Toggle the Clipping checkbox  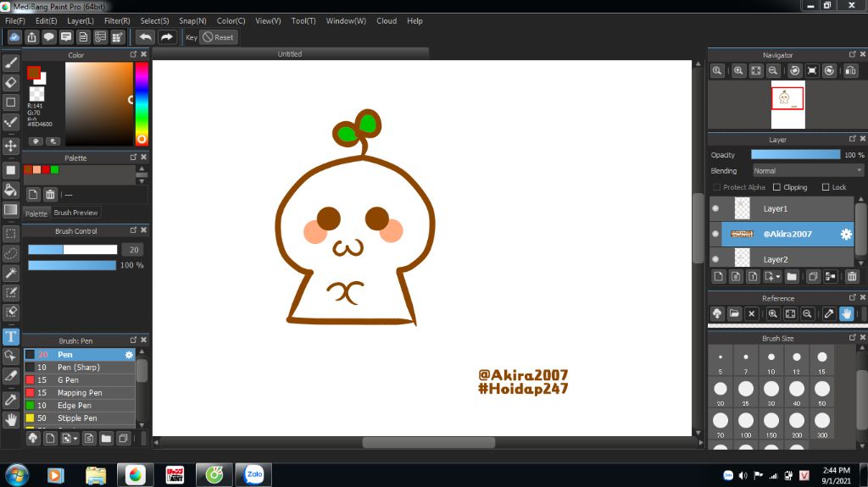(776, 187)
